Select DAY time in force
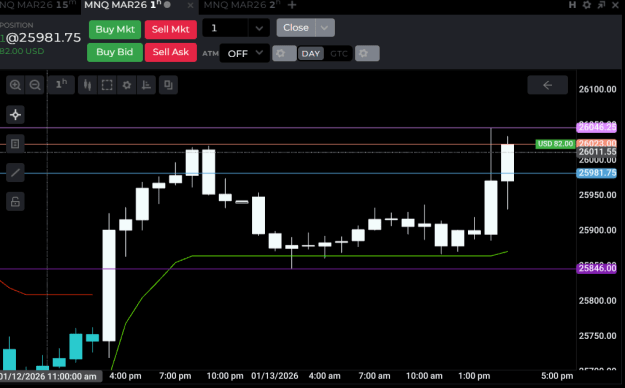625x388 pixels. [311, 53]
